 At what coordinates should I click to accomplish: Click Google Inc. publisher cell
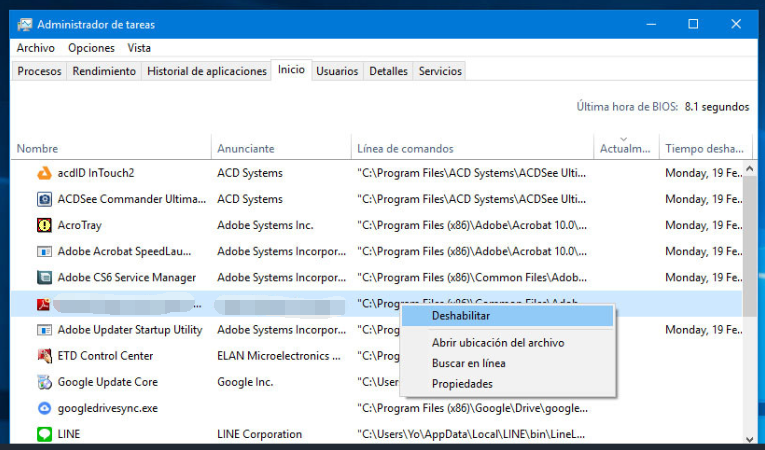tap(245, 382)
